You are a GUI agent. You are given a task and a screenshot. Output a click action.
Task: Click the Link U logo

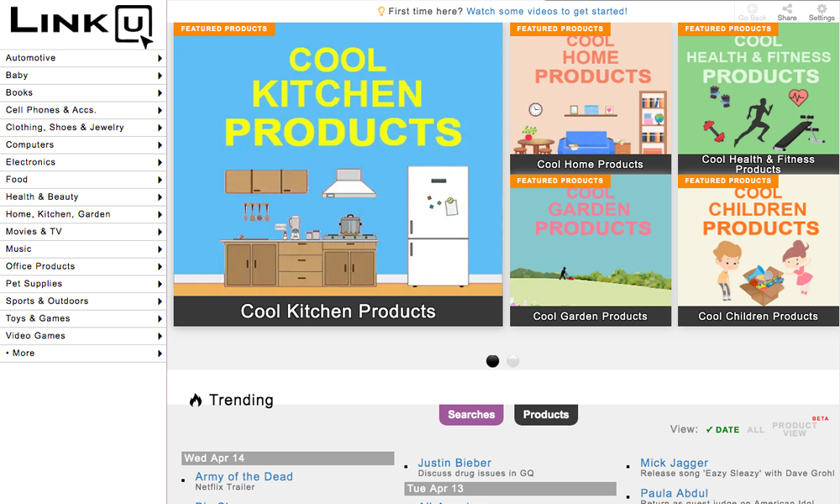(x=81, y=25)
